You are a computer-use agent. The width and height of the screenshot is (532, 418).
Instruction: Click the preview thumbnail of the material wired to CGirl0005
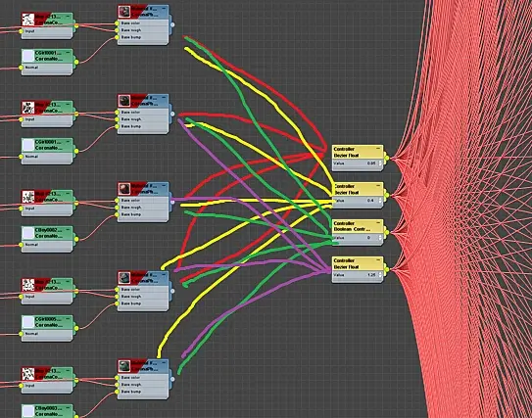click(124, 278)
